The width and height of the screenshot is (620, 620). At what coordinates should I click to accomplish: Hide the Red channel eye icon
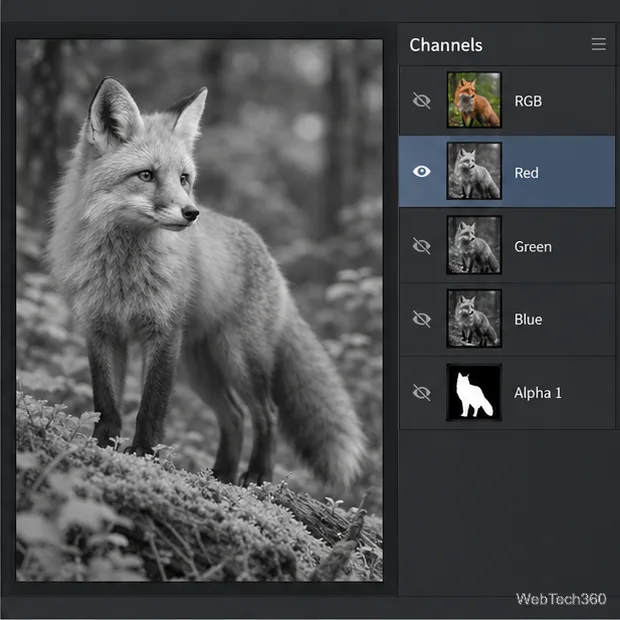[x=422, y=172]
